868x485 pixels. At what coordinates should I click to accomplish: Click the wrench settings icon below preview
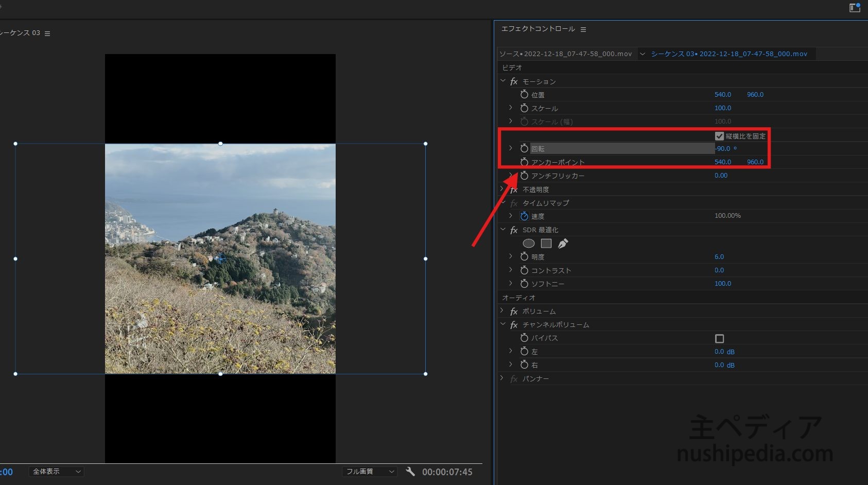(410, 472)
